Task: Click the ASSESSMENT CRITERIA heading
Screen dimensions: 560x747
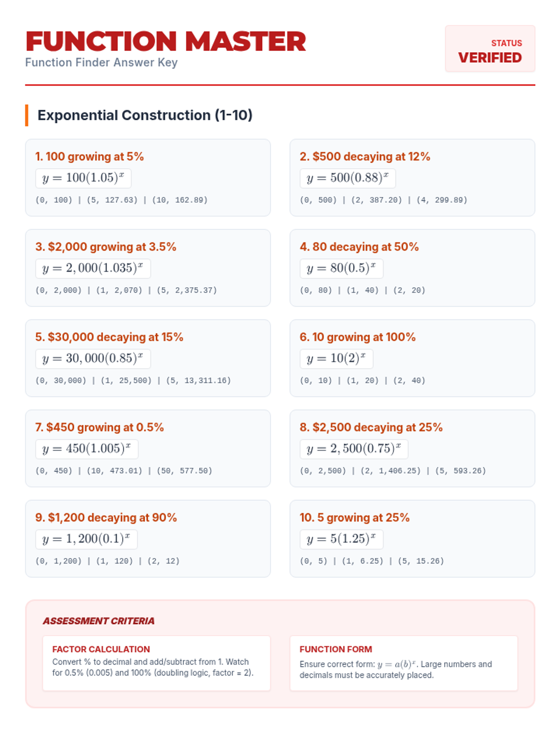Action: [98, 621]
